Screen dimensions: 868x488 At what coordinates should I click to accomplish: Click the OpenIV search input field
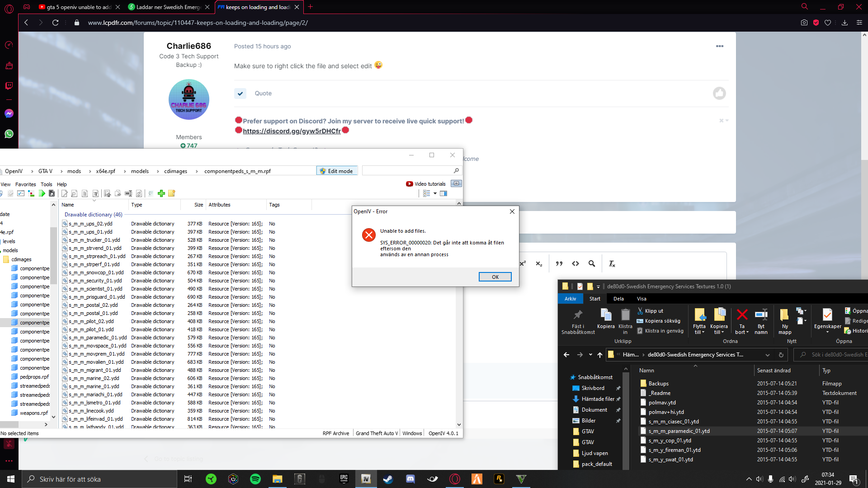point(407,171)
